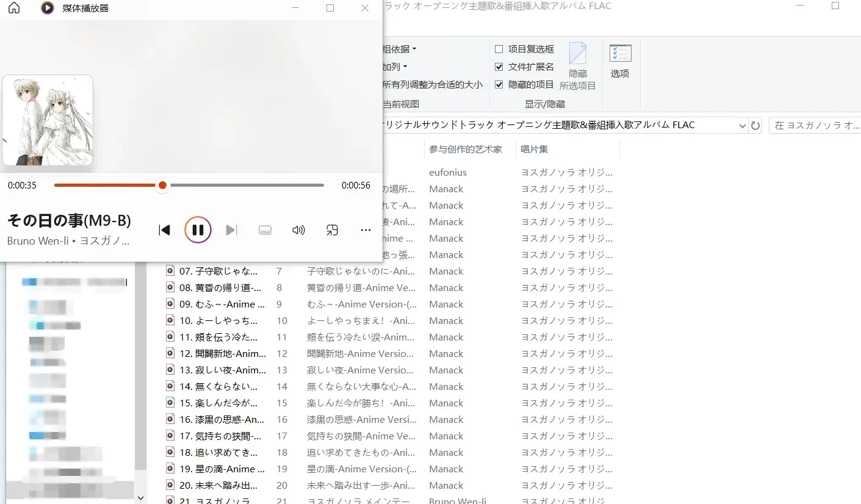Click the album art thumbnail
861x504 pixels.
pos(48,120)
